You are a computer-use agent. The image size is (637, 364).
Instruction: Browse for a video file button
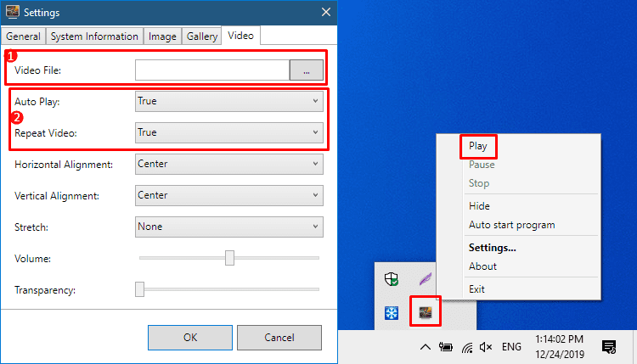pos(307,70)
